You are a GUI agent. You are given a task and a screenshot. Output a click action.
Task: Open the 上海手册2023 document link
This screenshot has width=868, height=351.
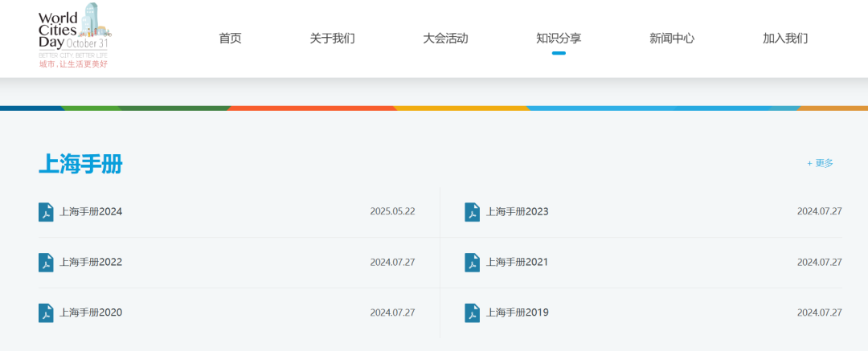coord(517,212)
